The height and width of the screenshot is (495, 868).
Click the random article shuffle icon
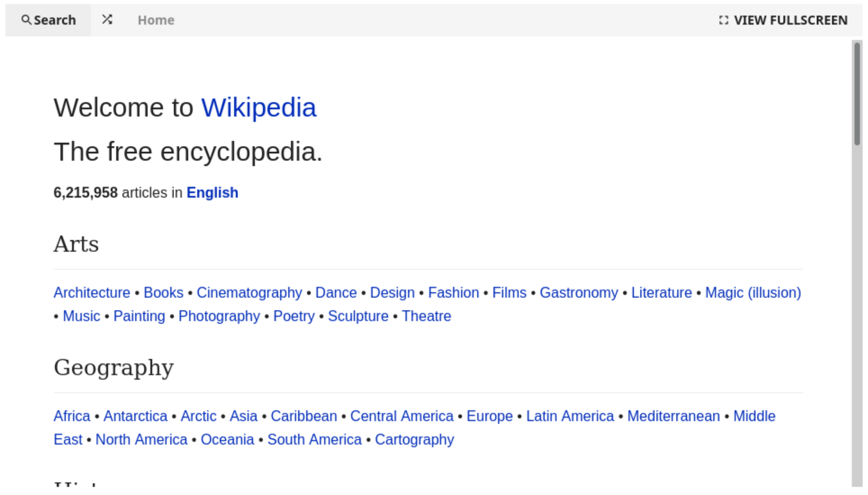click(x=107, y=19)
